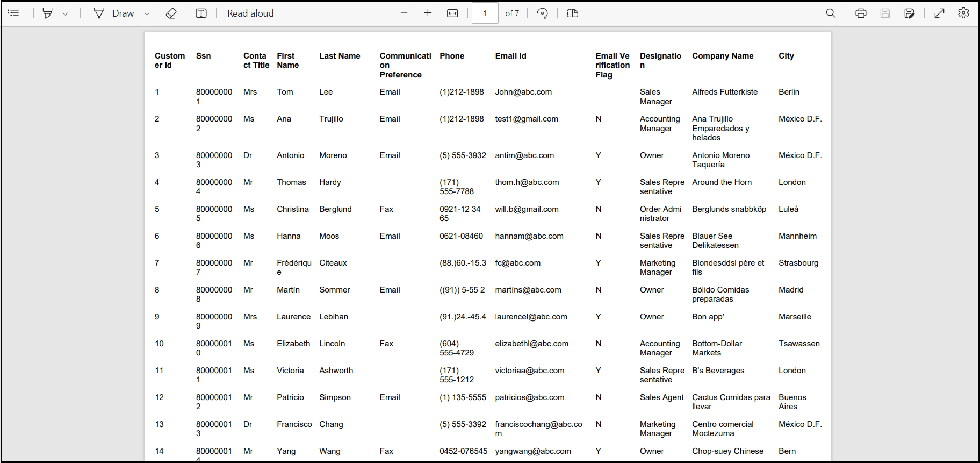Viewport: 980px width, 463px height.
Task: Rotate the document page
Action: click(x=543, y=13)
